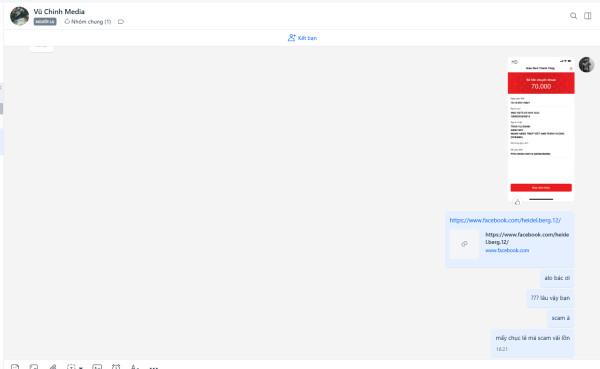This screenshot has height=369, width=600.
Task: React with like icon under receipt image
Action: [517, 202]
